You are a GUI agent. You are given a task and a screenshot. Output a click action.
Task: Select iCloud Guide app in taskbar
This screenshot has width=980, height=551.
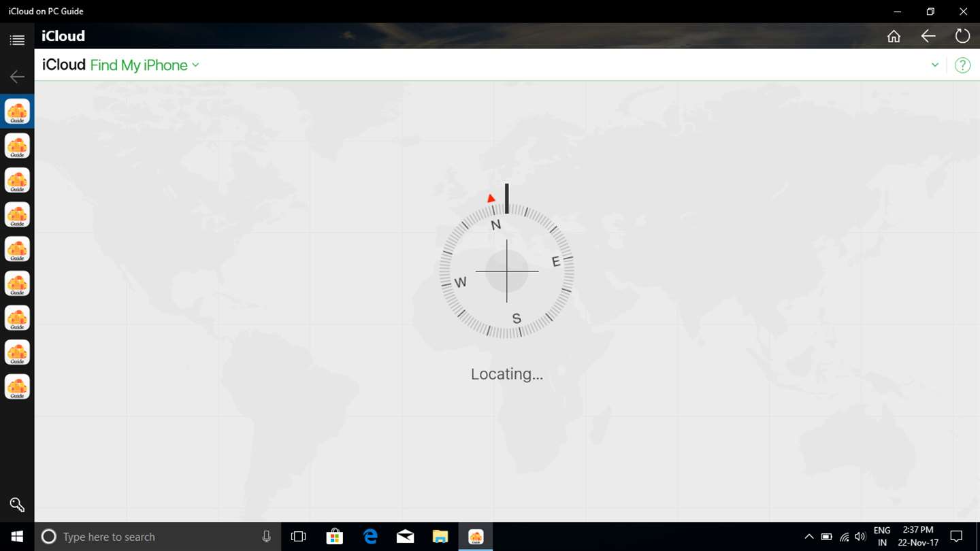pos(476,537)
